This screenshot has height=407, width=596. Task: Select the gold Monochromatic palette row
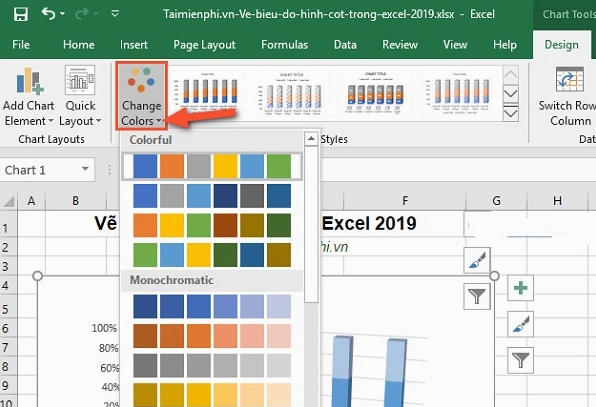tap(212, 395)
